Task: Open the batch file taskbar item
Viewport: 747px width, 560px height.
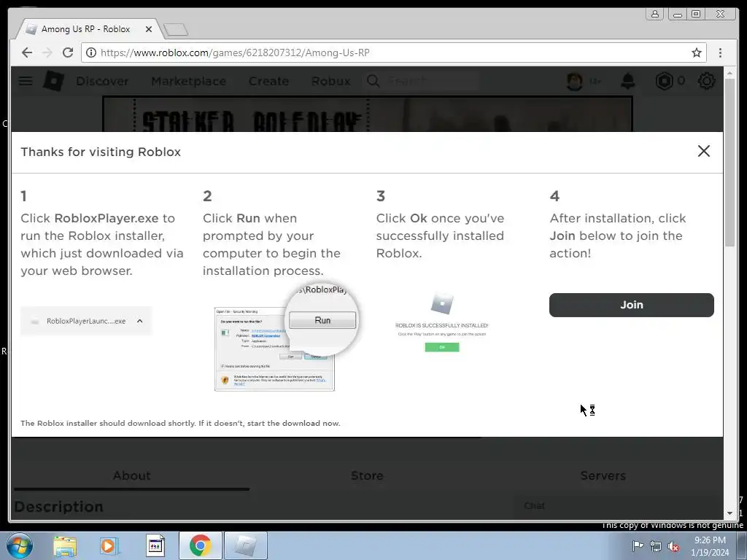Action: click(x=155, y=545)
